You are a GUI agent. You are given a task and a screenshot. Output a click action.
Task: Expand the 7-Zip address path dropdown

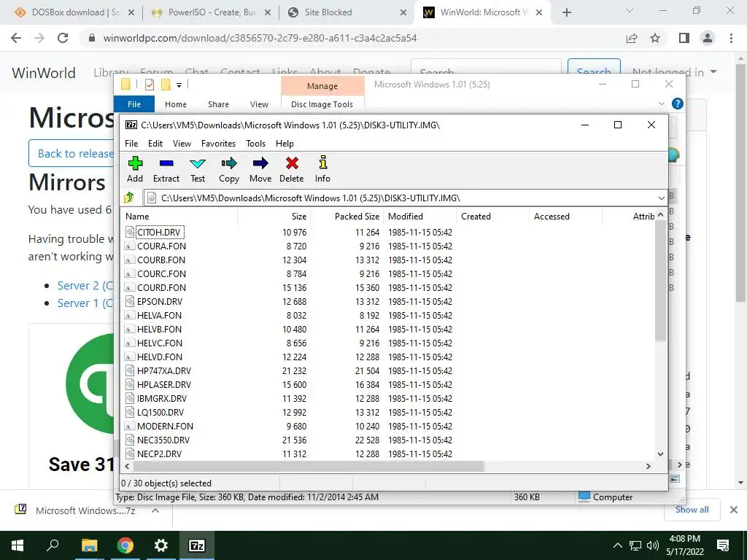(x=661, y=198)
